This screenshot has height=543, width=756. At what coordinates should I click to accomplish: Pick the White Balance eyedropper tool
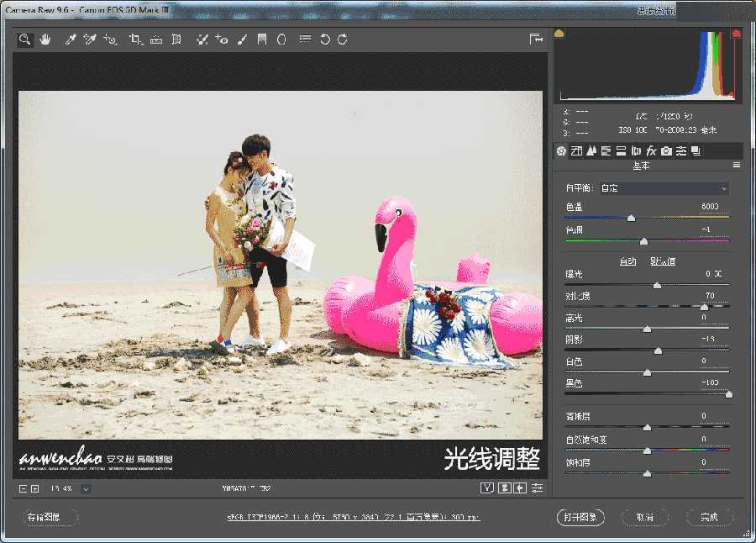click(70, 39)
